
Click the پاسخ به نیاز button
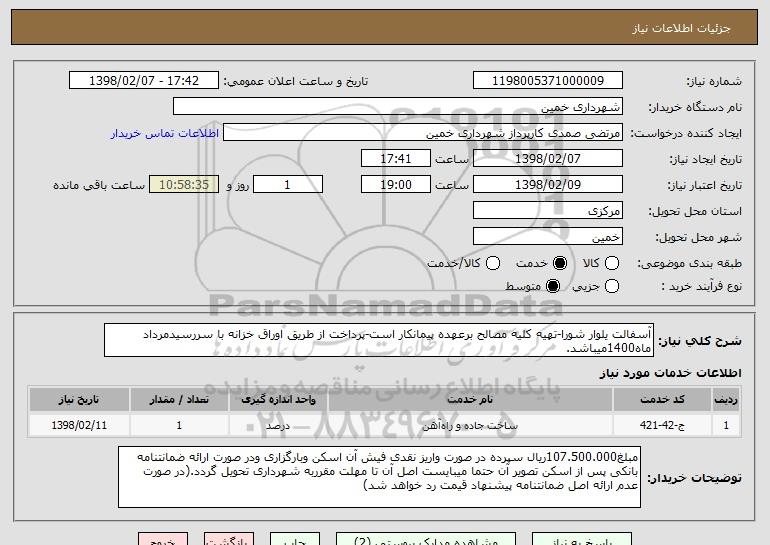tap(582, 539)
